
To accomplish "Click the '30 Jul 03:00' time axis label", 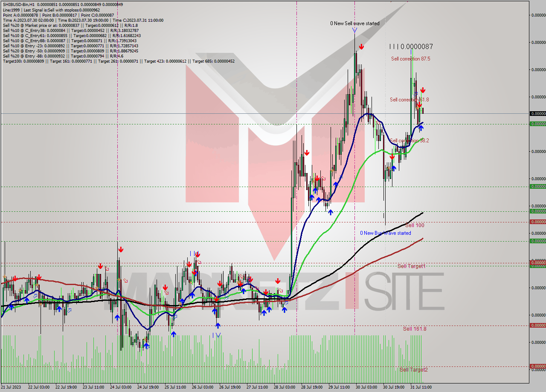I will click(366, 387).
